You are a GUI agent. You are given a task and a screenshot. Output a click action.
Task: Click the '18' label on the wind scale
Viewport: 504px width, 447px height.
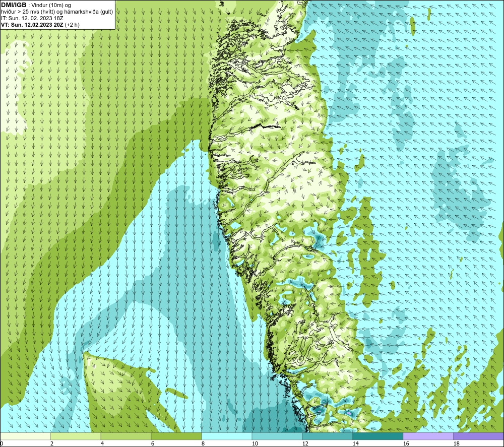tap(456, 444)
